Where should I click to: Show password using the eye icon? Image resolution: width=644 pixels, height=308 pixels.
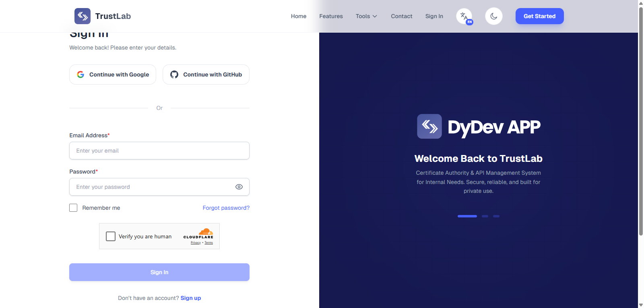pos(239,187)
